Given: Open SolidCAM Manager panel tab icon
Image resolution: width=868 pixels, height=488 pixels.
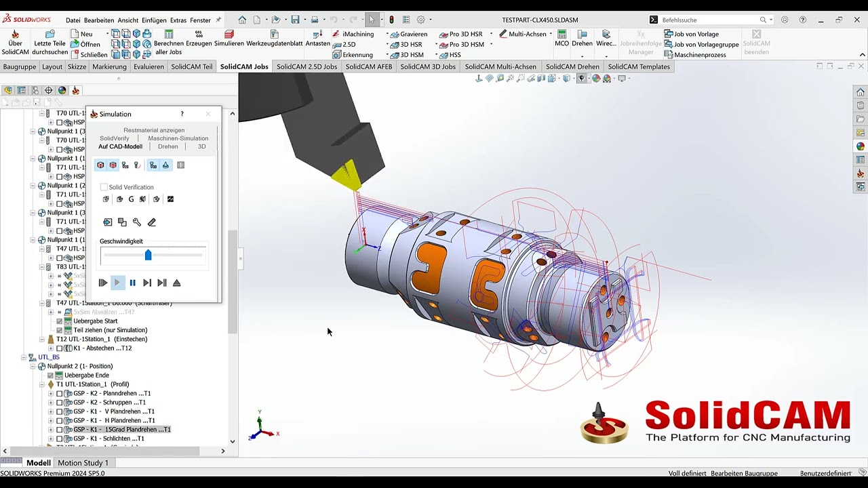Looking at the screenshot, I should point(75,90).
